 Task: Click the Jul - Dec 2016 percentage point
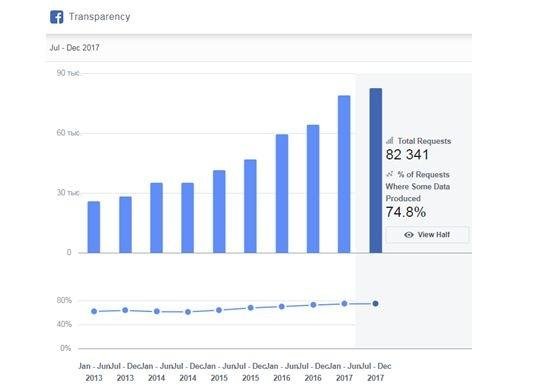click(313, 305)
